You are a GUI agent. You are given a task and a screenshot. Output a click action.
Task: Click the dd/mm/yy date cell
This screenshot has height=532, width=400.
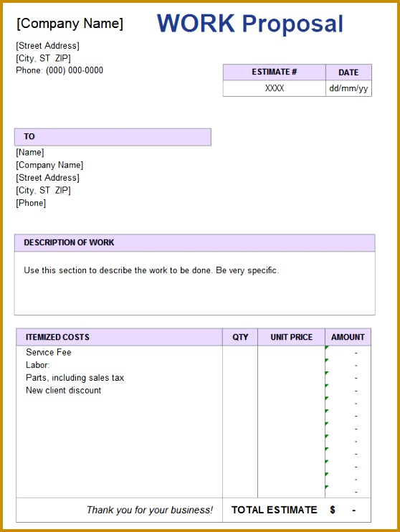point(348,88)
